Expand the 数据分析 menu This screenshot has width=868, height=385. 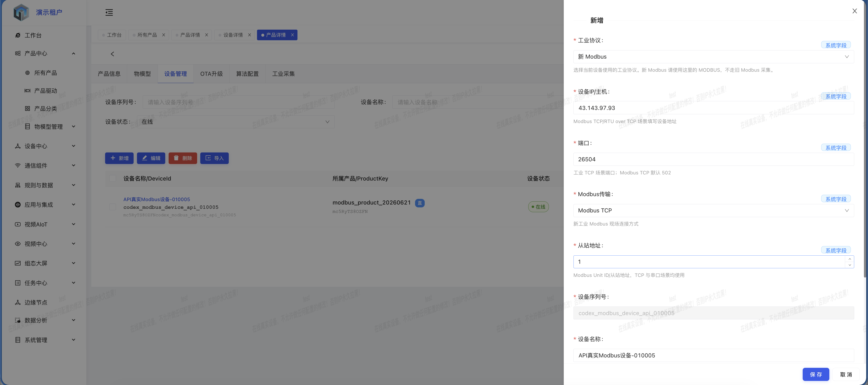click(x=73, y=320)
